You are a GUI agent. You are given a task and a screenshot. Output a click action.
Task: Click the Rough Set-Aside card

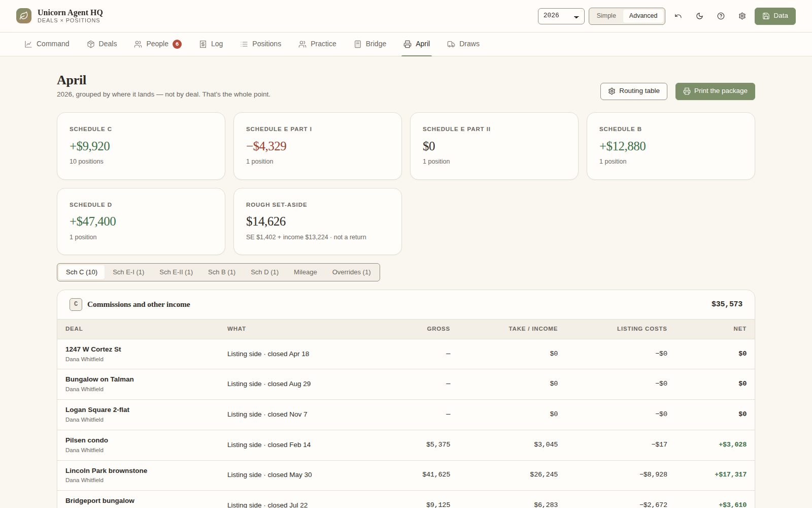318,221
